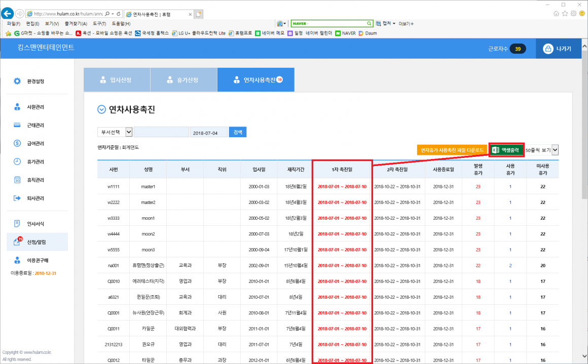Click 퇴사관리 exit icon in sidebar
The height and width of the screenshot is (364, 588).
click(17, 198)
